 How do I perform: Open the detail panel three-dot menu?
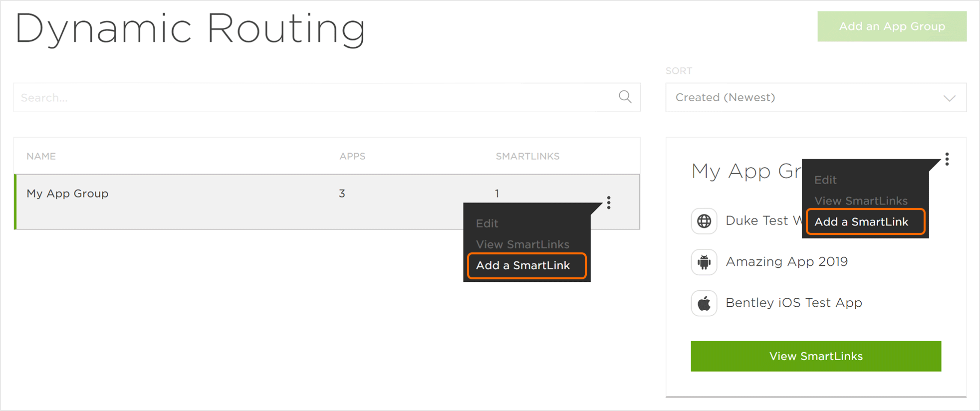[947, 159]
